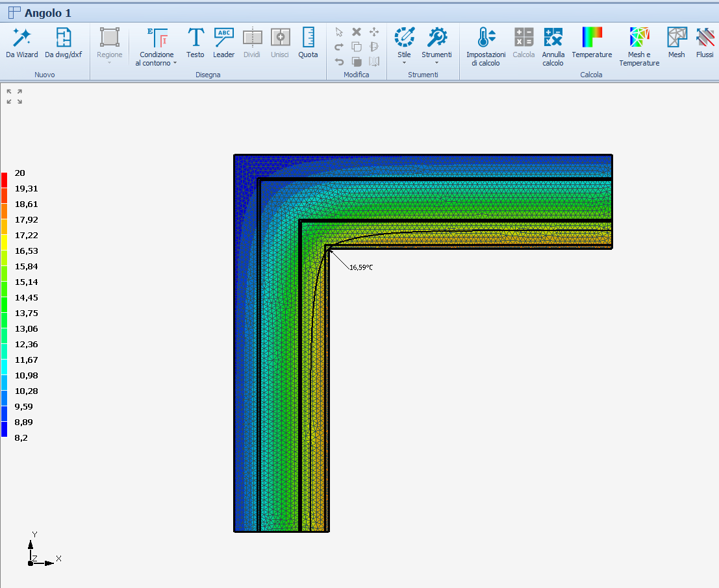Open the Stile dropdown menu
Screen dimensions: 719x588
[x=405, y=44]
